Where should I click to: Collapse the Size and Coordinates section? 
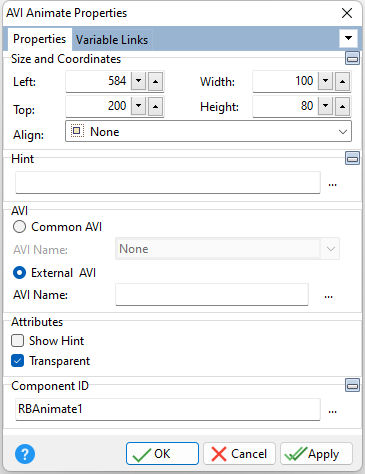coord(352,59)
